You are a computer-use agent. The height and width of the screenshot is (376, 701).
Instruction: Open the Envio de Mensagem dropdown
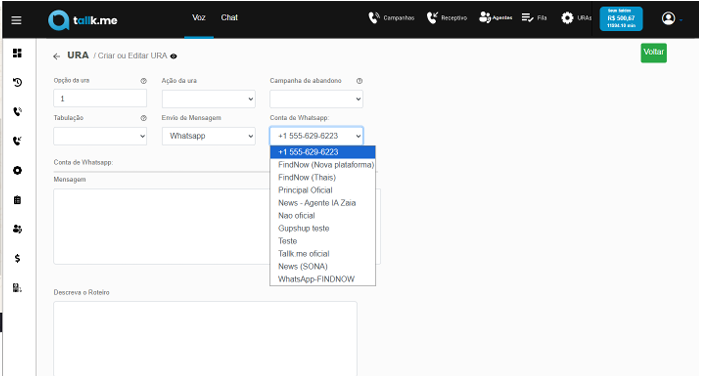coord(209,136)
